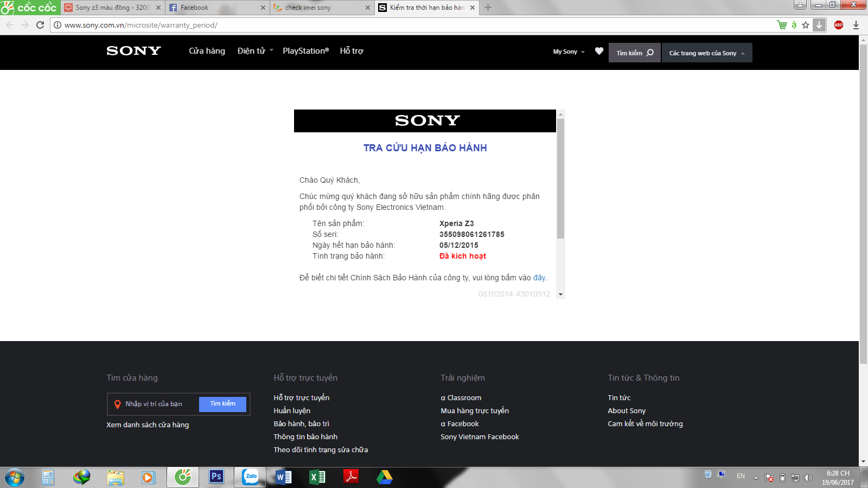Open the Windows Start menu
Image resolution: width=868 pixels, height=488 pixels.
[x=15, y=478]
